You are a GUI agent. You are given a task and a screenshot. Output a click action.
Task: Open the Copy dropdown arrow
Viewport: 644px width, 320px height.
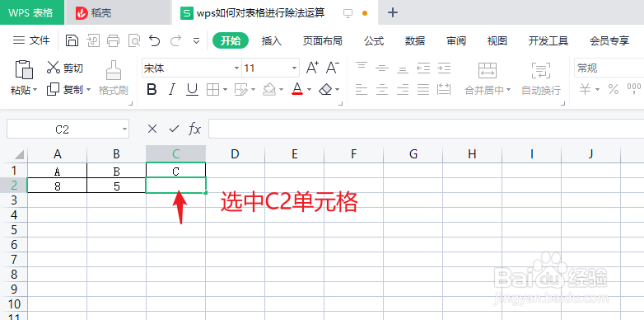[x=88, y=90]
